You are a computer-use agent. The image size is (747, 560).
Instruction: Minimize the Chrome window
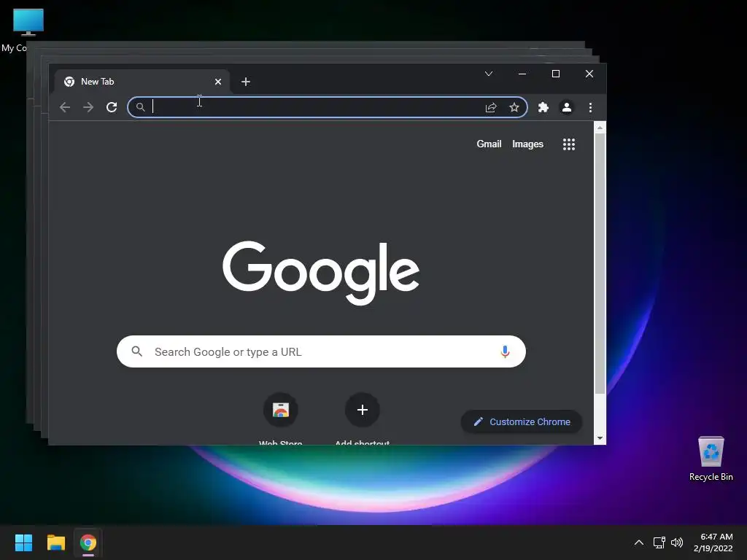[x=522, y=74]
